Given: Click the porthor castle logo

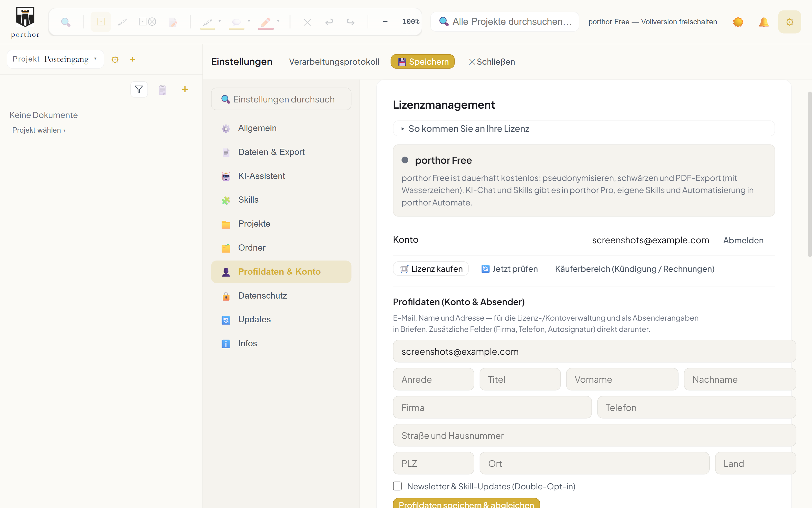Looking at the screenshot, I should pos(25,22).
